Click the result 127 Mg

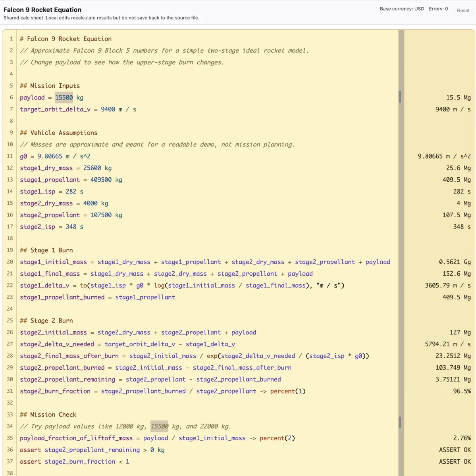[x=460, y=332]
